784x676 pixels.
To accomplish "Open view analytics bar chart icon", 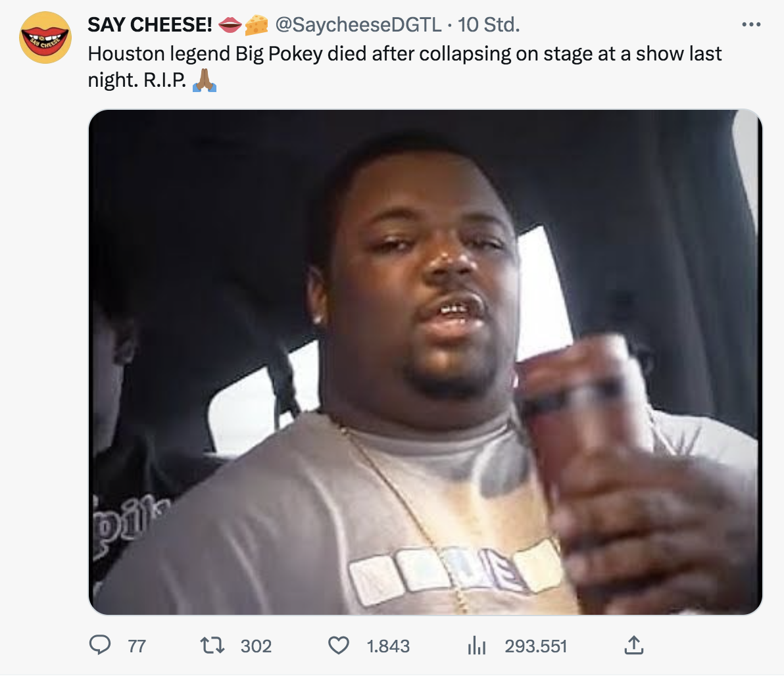I will click(476, 646).
